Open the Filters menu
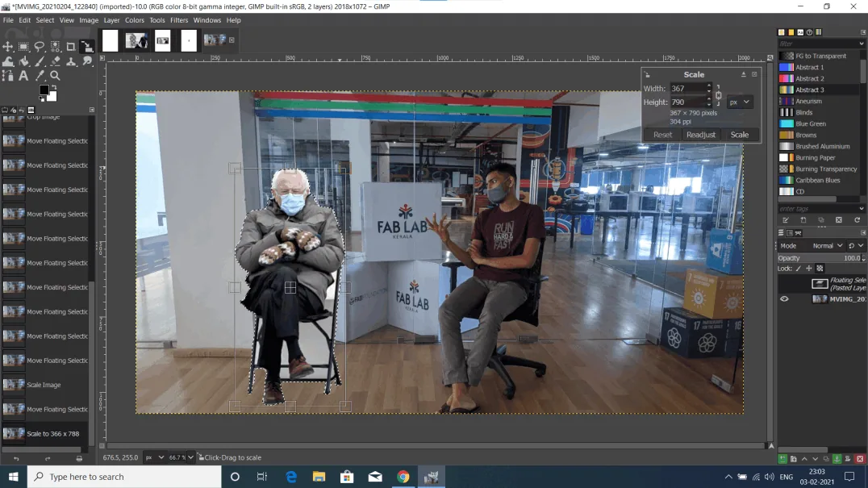The image size is (868, 488). click(x=179, y=20)
